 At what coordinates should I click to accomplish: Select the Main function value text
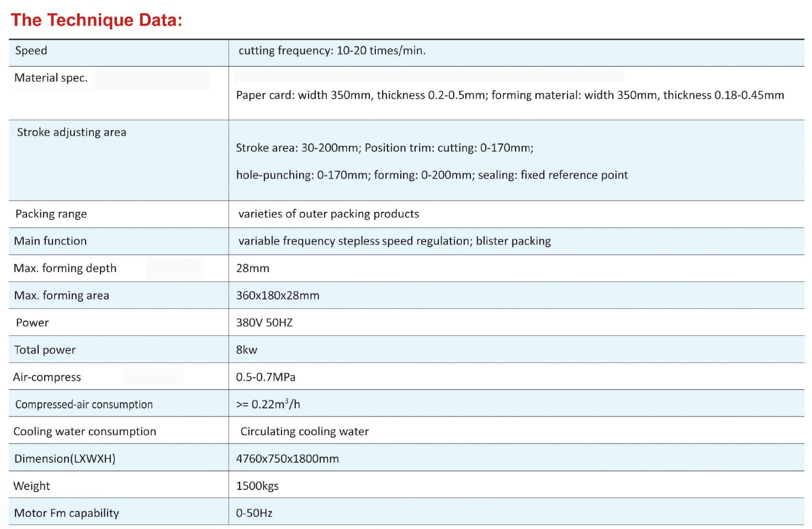pyautogui.click(x=394, y=241)
